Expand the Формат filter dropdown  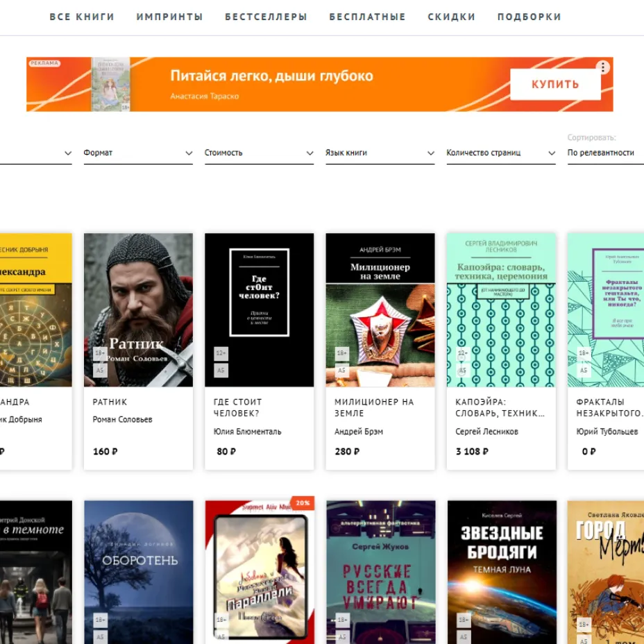(x=138, y=153)
